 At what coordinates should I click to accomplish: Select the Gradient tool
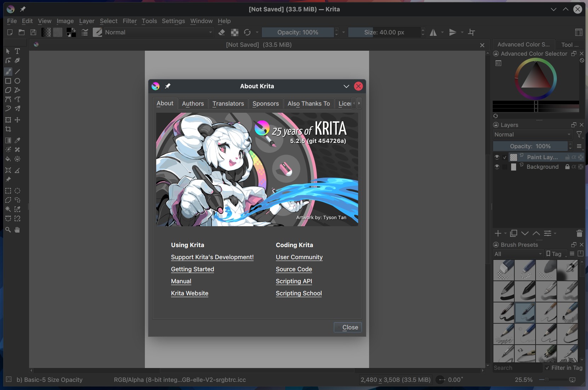point(8,140)
